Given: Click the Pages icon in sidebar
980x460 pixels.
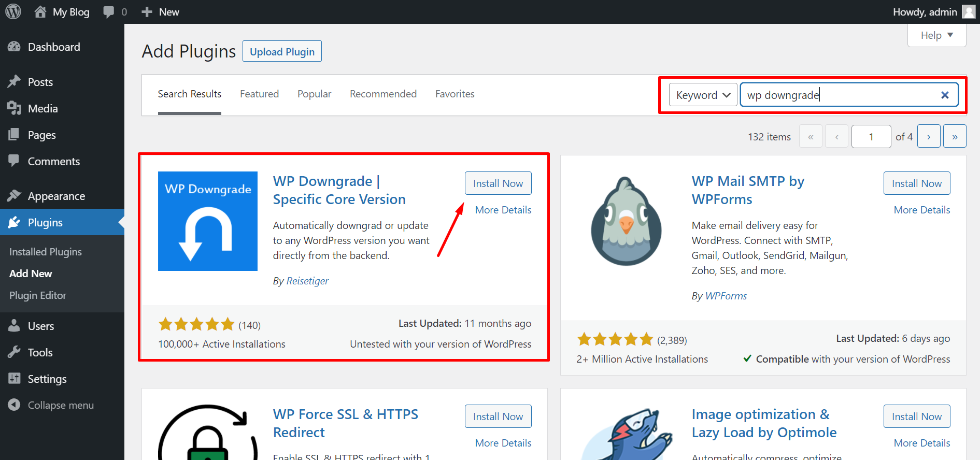Looking at the screenshot, I should pyautogui.click(x=14, y=135).
